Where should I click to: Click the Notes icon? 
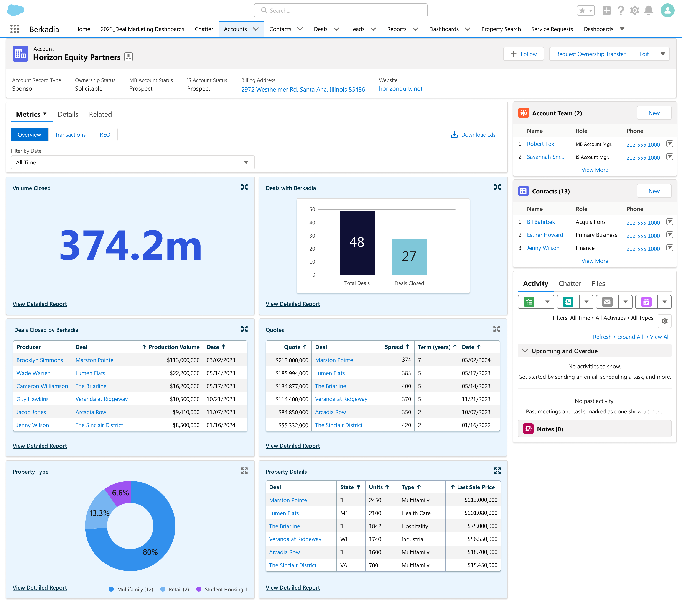tap(528, 429)
